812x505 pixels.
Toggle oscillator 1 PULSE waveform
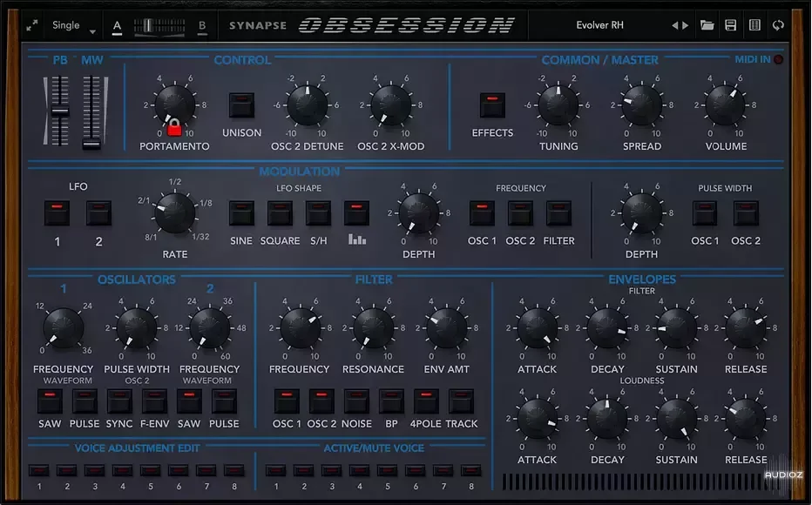coord(85,401)
